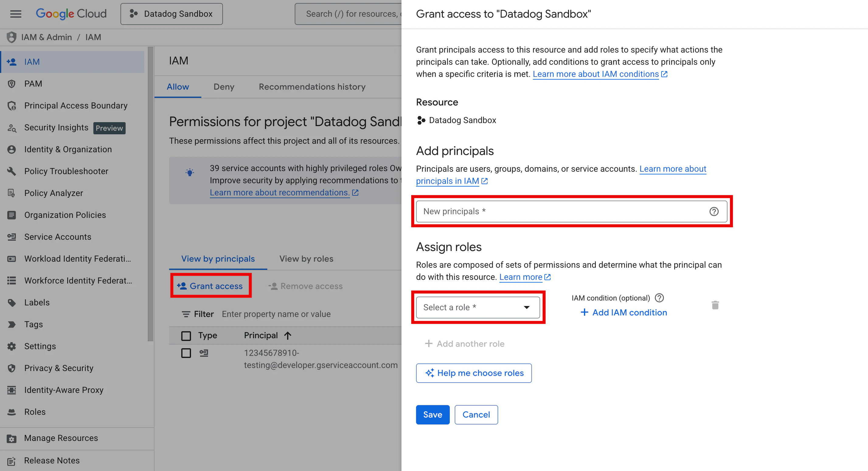This screenshot has width=868, height=471.
Task: Open the Select a role dropdown
Action: tap(477, 308)
